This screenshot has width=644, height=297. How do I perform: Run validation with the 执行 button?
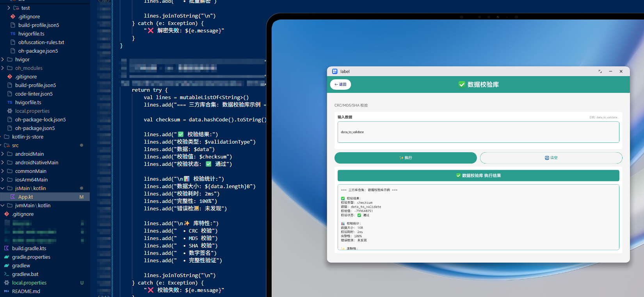[x=406, y=158]
